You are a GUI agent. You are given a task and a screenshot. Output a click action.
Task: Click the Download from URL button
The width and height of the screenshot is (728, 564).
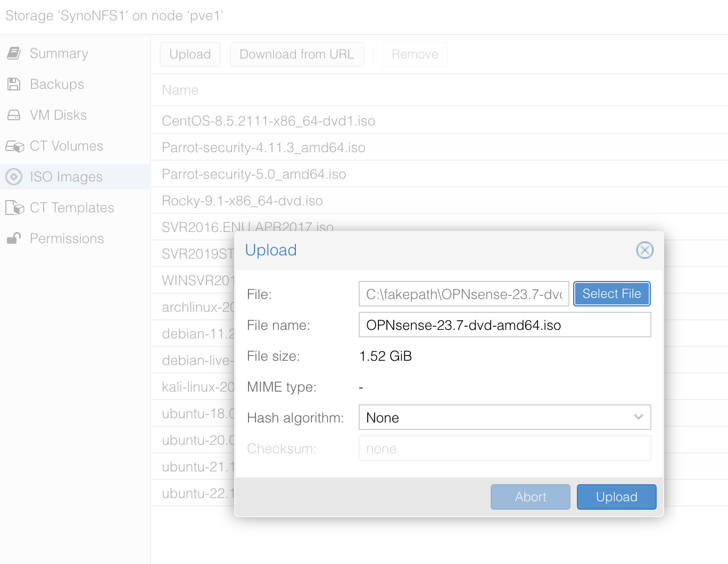click(x=296, y=54)
